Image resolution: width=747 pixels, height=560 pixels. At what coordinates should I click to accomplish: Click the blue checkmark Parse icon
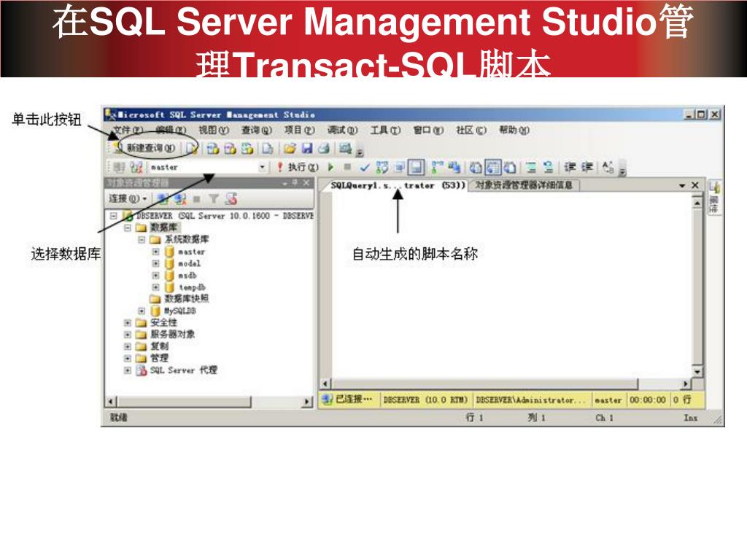[x=365, y=167]
